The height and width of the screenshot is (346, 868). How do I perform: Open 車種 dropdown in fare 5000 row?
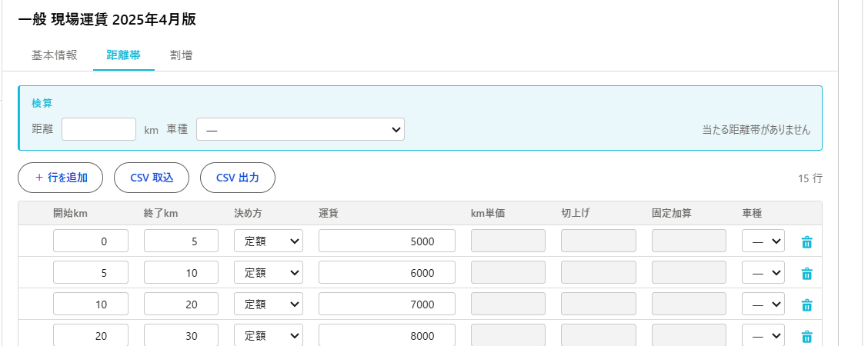click(763, 241)
